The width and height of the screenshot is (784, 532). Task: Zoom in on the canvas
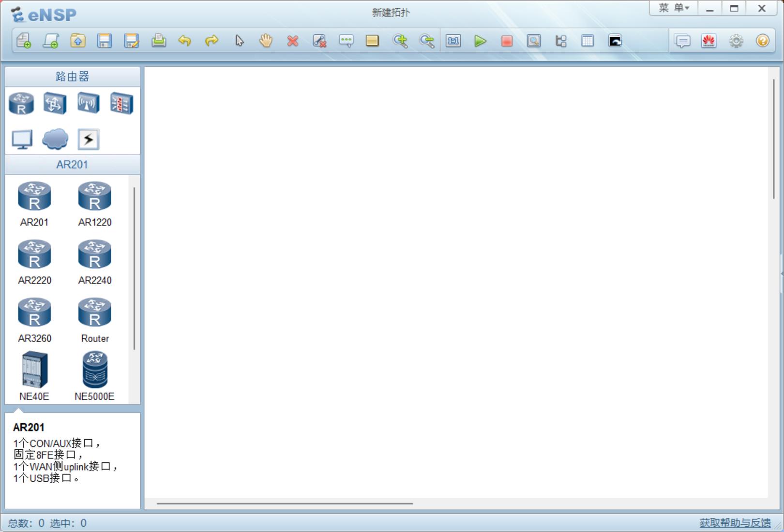(400, 41)
